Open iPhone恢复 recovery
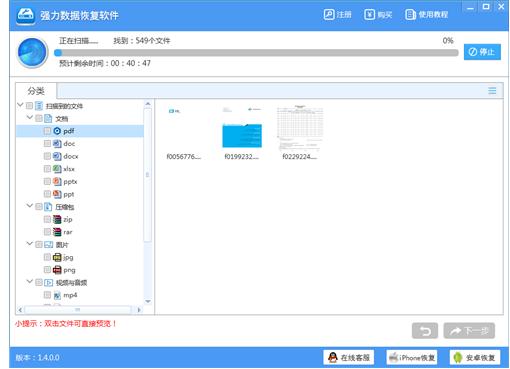 412,358
